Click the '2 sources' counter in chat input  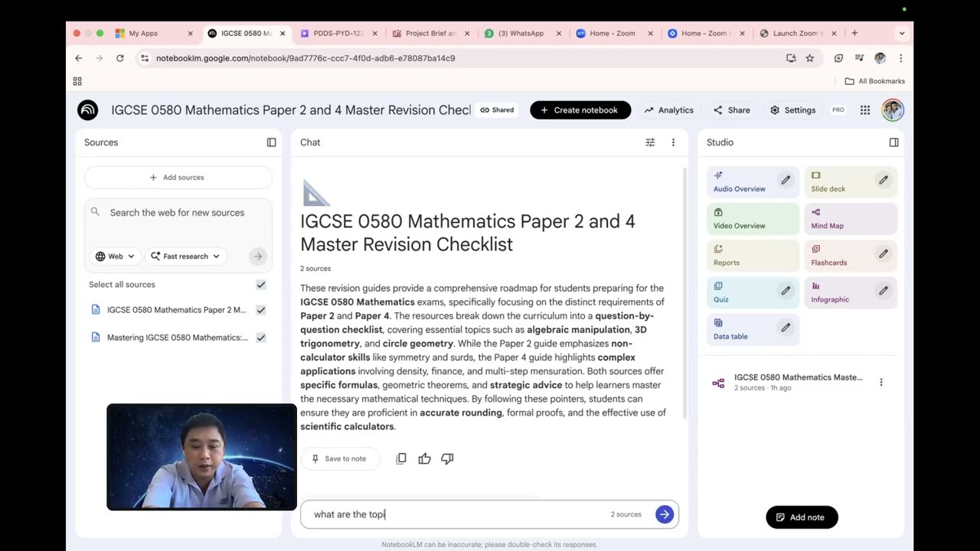click(626, 514)
